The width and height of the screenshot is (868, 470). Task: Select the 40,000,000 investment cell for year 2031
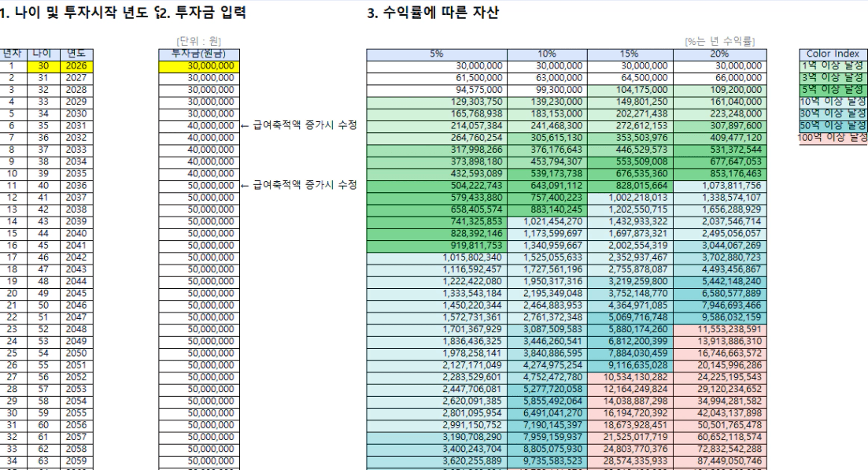199,126
